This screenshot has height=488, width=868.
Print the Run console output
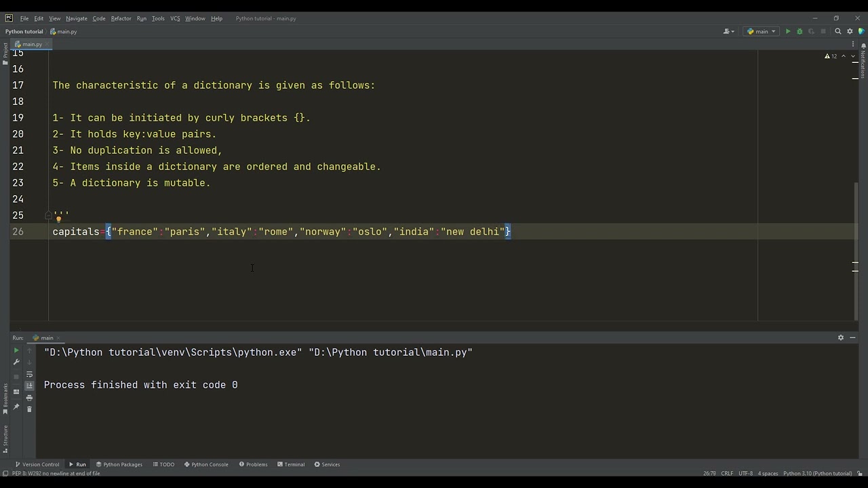tap(29, 397)
